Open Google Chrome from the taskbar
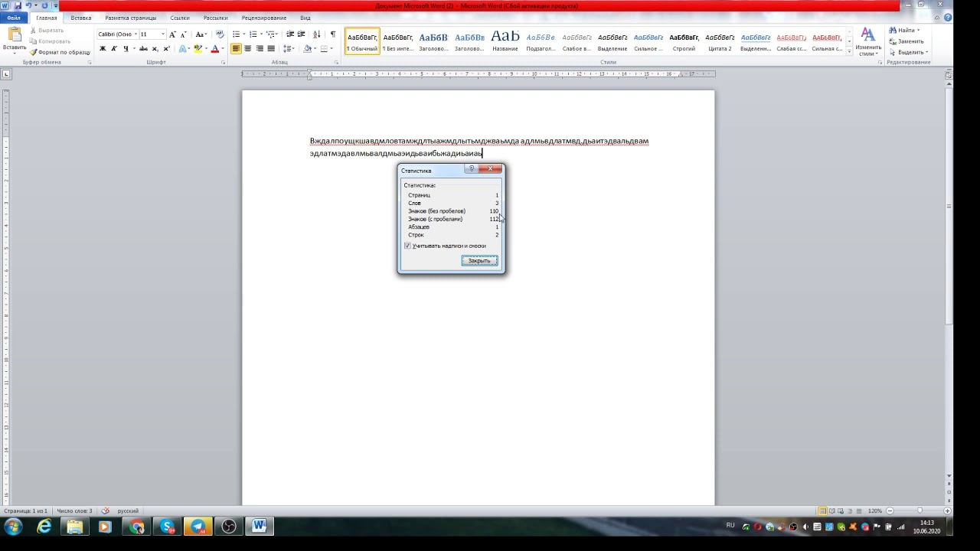This screenshot has width=980, height=551. click(136, 527)
